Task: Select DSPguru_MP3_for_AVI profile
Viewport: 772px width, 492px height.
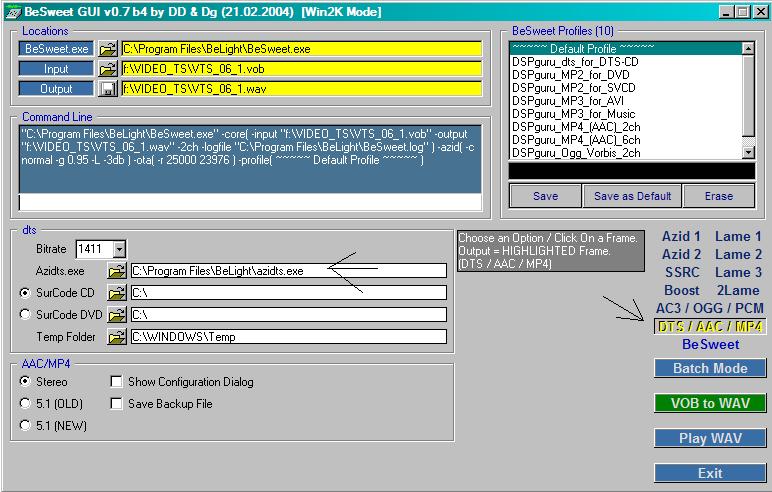Action: click(626, 101)
